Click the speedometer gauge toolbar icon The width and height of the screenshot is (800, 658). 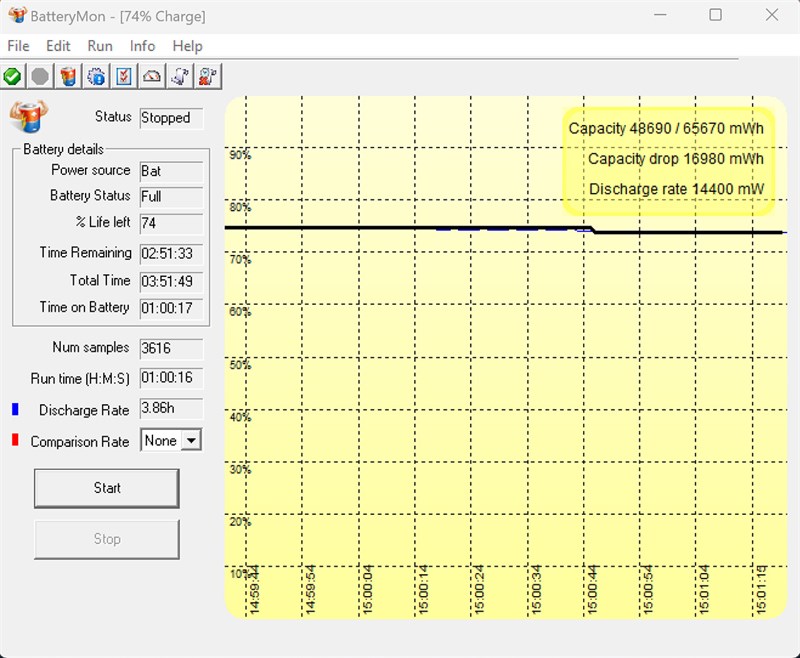152,76
